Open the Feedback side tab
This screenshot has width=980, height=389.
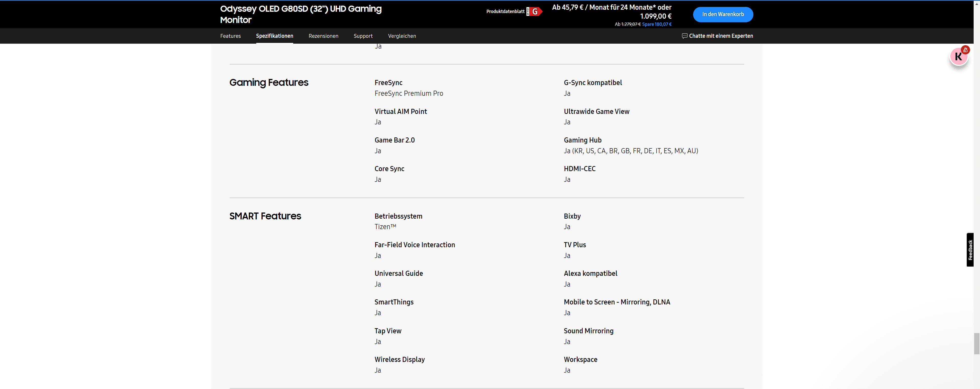[970, 250]
